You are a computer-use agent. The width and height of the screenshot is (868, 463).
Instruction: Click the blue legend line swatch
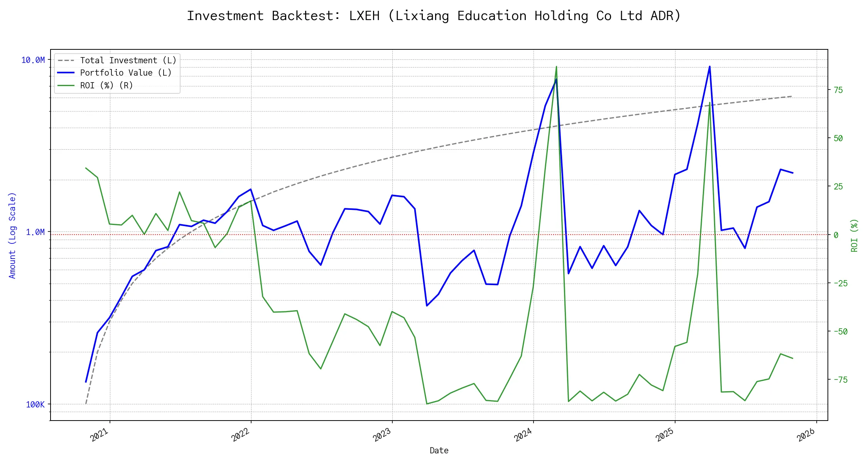[x=66, y=73]
